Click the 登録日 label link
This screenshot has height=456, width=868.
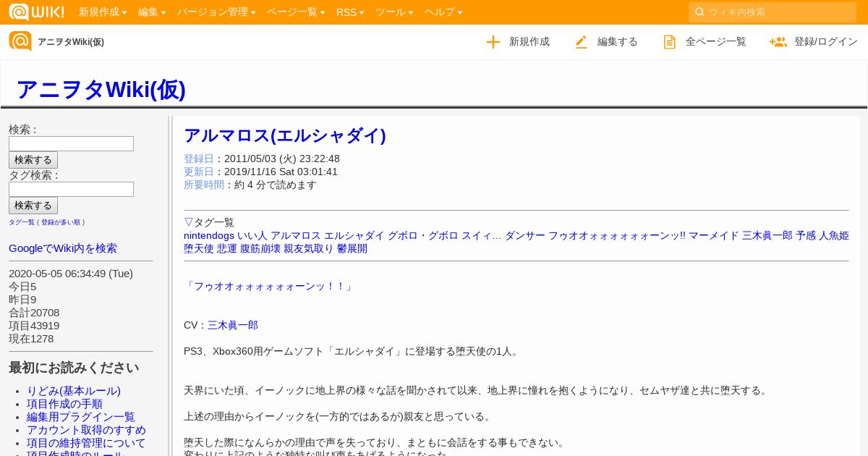coord(199,159)
